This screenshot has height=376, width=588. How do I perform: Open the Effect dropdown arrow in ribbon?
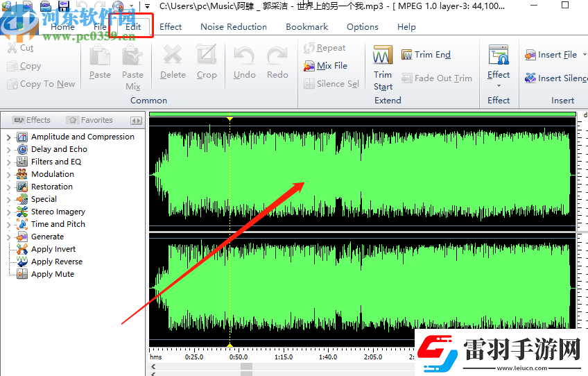pyautogui.click(x=499, y=86)
